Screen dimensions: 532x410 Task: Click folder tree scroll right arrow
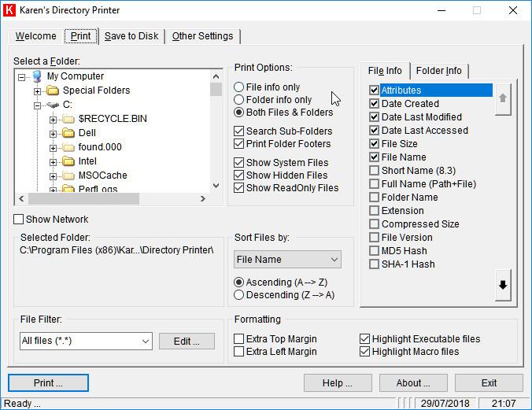pos(203,198)
